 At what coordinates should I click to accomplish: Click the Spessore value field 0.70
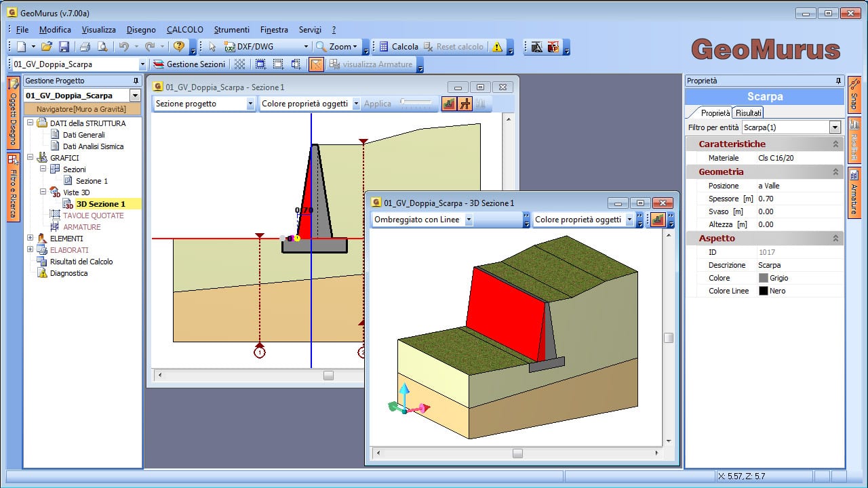(800, 199)
